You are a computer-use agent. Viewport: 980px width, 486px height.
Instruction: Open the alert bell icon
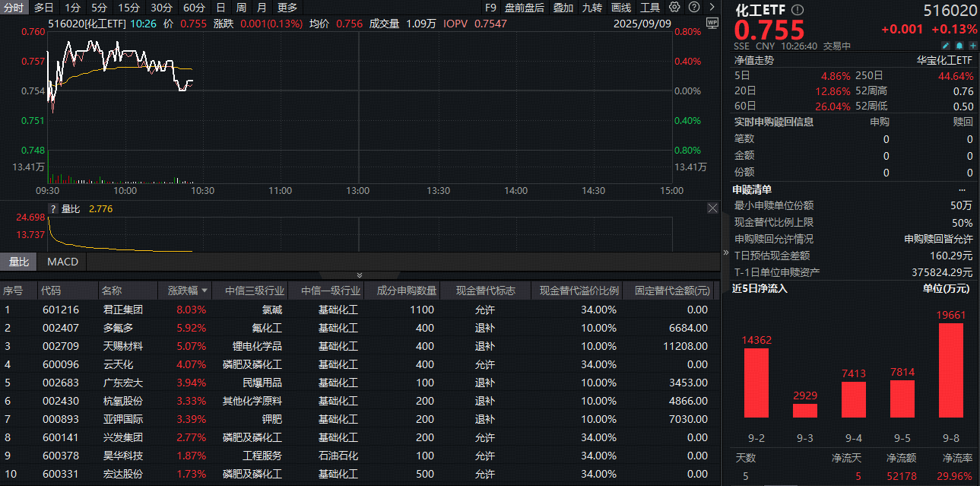coord(959,46)
